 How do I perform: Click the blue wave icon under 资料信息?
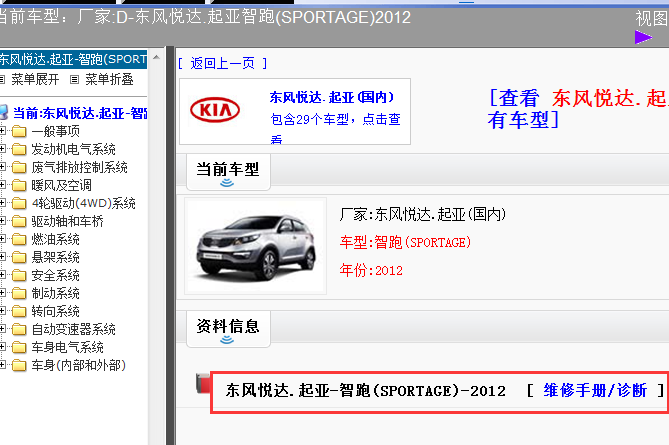227,340
